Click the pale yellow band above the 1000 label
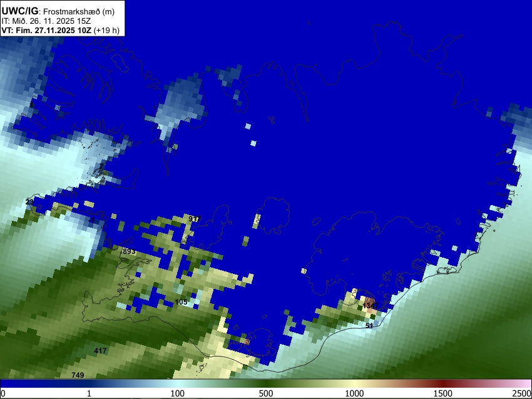This screenshot has height=399, width=532. (x=354, y=383)
